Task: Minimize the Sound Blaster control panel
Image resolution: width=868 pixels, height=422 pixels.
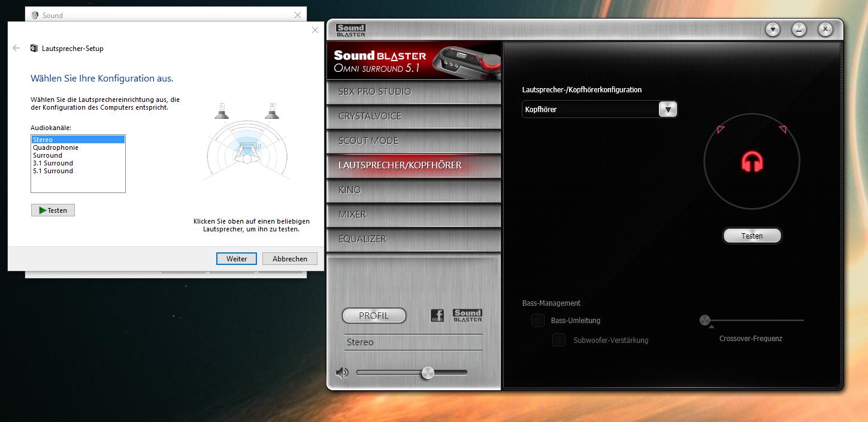Action: (x=799, y=29)
